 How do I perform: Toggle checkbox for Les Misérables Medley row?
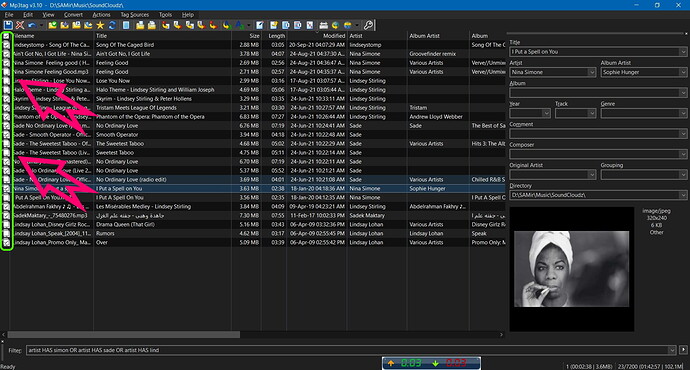tap(7, 206)
